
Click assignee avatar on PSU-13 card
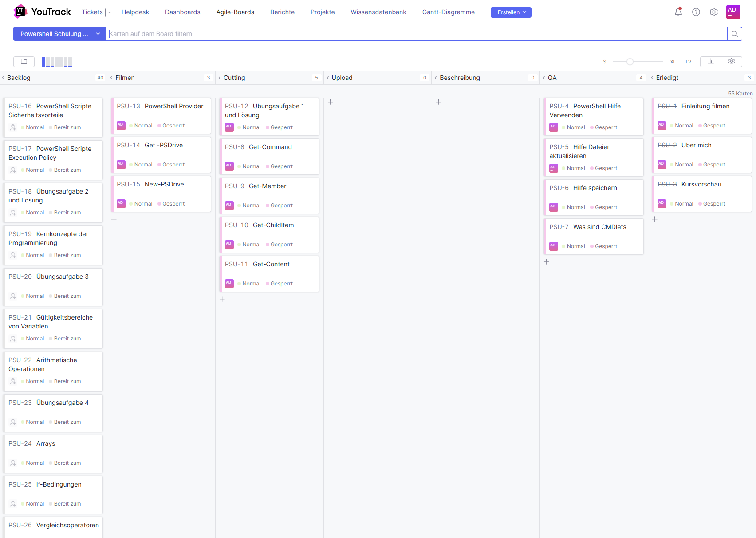[121, 126]
